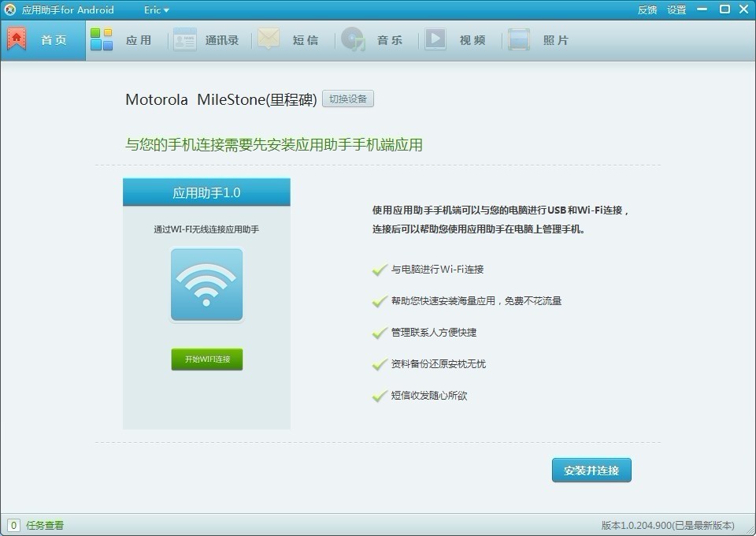Open the 反馈 feedback link
Screen dimensions: 756x536
point(647,9)
